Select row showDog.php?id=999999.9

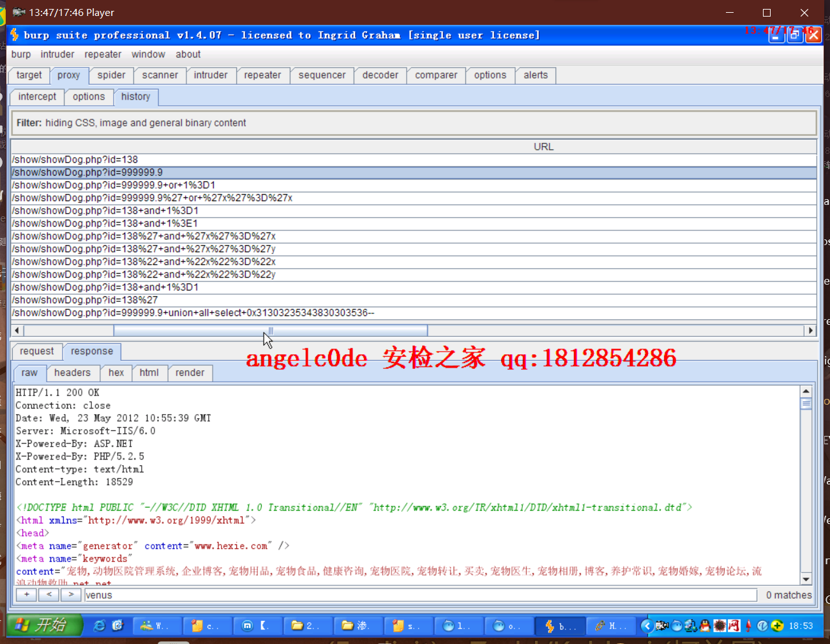tap(414, 172)
